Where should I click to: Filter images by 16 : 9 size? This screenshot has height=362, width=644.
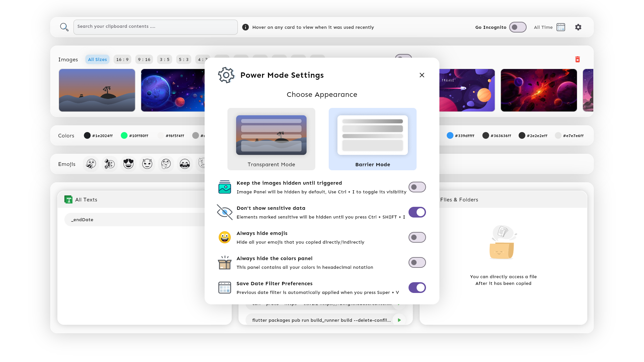click(x=122, y=59)
